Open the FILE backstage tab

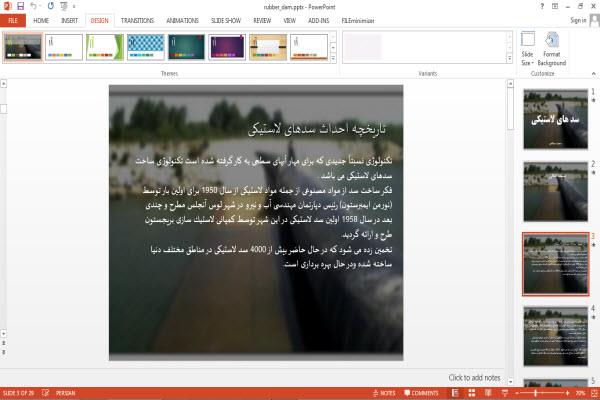click(x=13, y=21)
